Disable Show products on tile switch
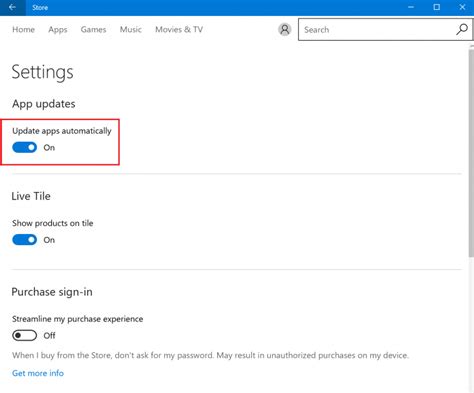Image resolution: width=474 pixels, height=393 pixels. point(24,240)
